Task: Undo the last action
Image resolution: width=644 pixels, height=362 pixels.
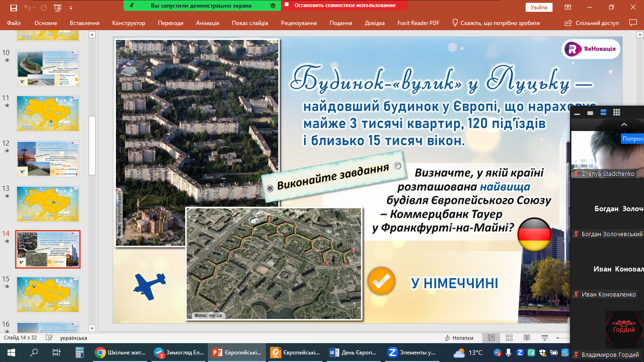Action: pos(27,8)
